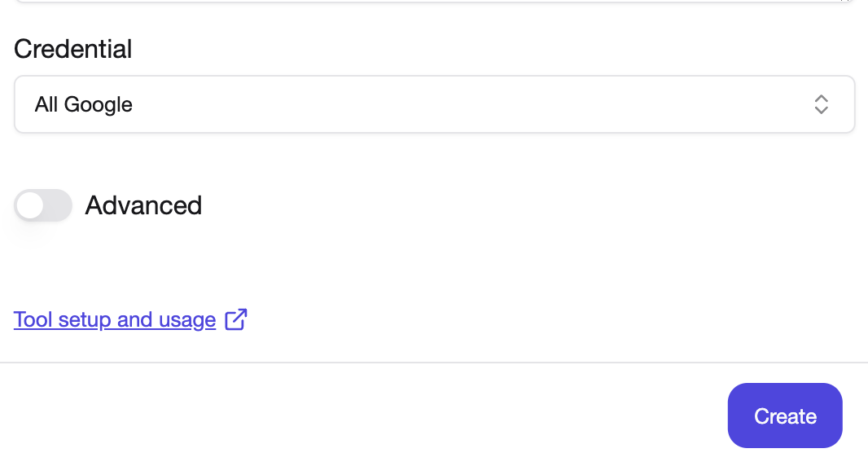868x453 pixels.
Task: Click the Create button
Action: click(x=785, y=416)
